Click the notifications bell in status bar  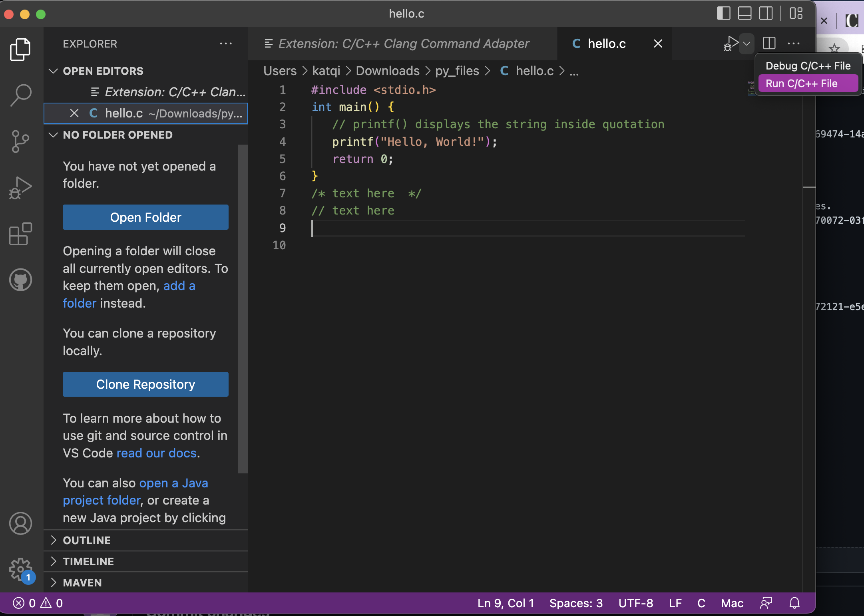[x=794, y=603]
